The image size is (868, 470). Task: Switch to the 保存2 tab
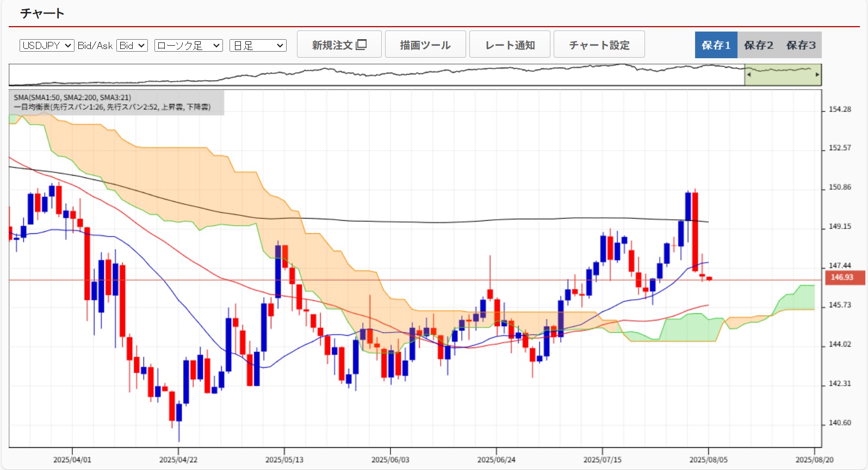(759, 45)
